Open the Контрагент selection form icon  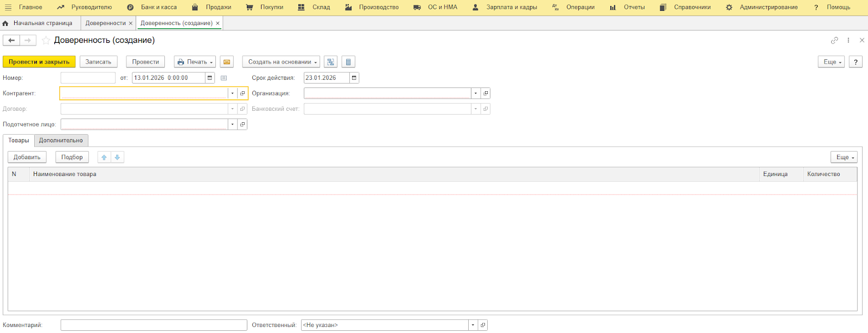click(x=242, y=93)
